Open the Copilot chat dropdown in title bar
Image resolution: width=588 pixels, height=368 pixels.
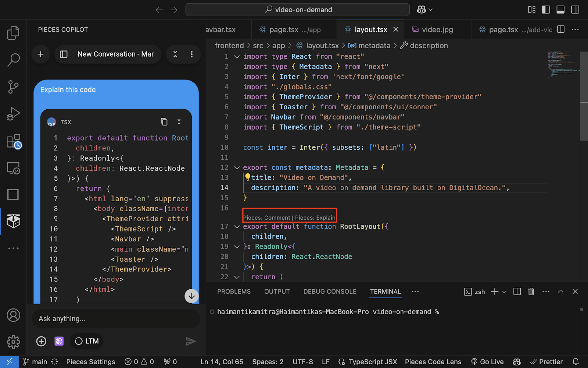[x=425, y=10]
